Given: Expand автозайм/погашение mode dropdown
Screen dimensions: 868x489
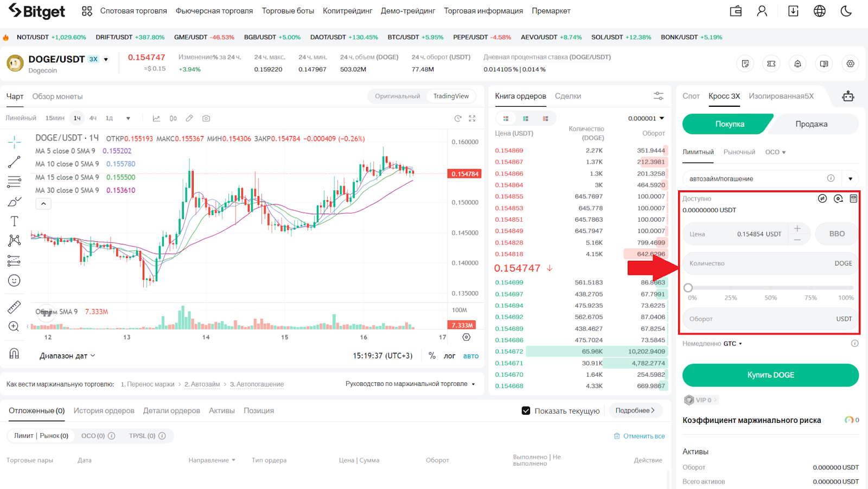Looking at the screenshot, I should pos(850,179).
